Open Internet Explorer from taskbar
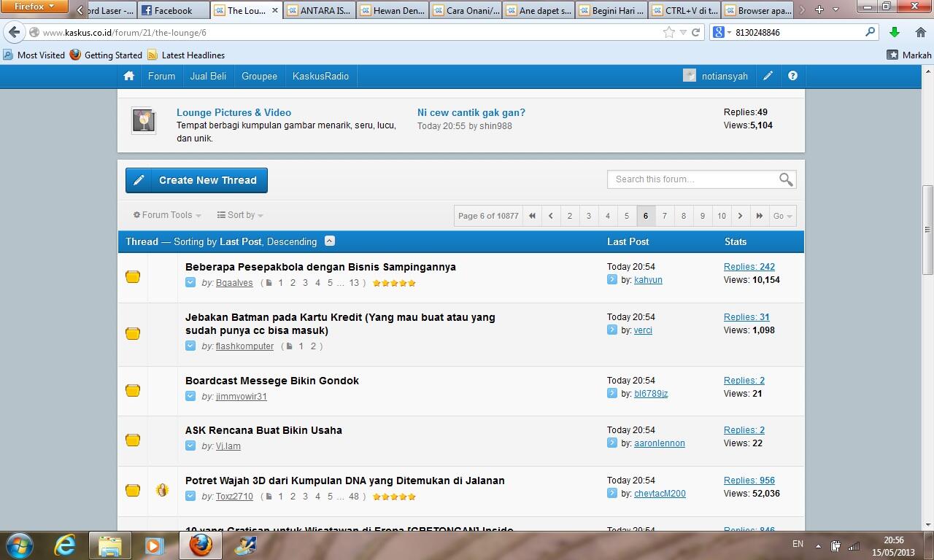934x560 pixels. click(x=65, y=545)
